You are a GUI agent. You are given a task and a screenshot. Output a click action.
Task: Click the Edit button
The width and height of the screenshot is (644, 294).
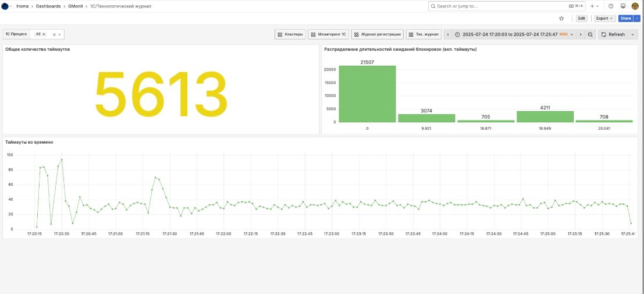coord(581,18)
